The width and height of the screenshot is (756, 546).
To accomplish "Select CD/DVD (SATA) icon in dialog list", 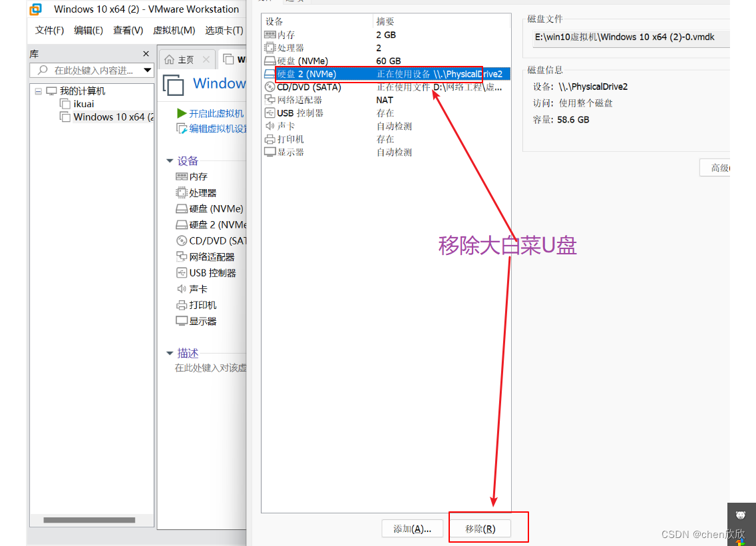I will [270, 87].
